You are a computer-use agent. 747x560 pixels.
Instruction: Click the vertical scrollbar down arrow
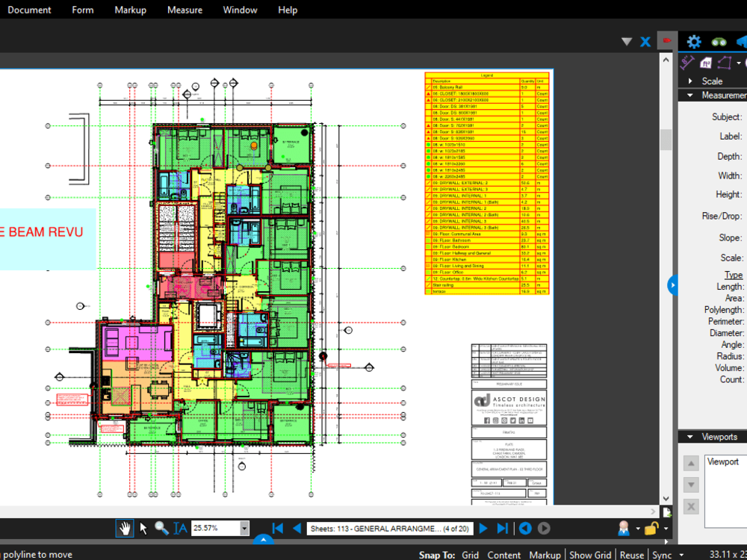(666, 499)
